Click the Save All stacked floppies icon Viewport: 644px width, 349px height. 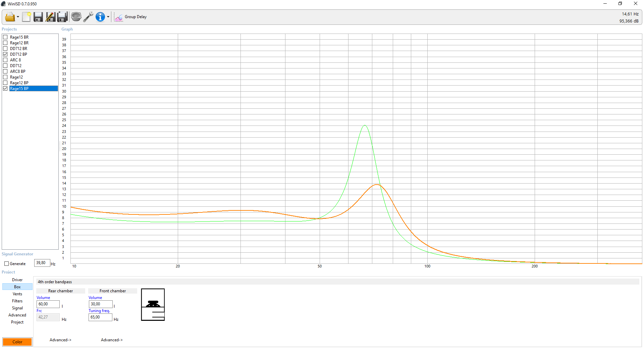pos(62,17)
